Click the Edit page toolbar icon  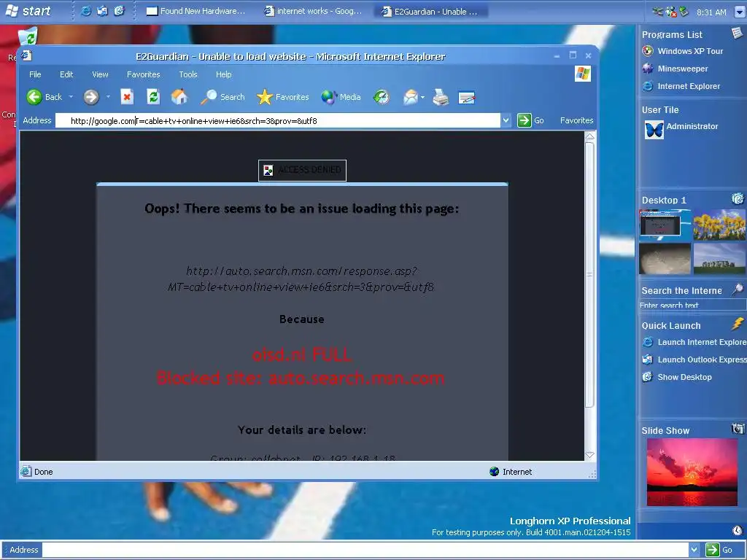click(x=466, y=98)
